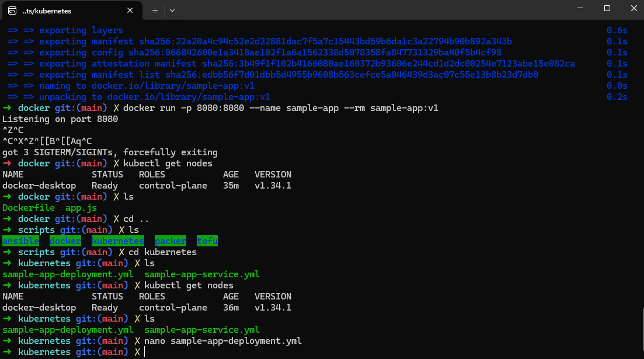The height and width of the screenshot is (359, 644).
Task: Click the tofu directory name
Action: click(207, 241)
